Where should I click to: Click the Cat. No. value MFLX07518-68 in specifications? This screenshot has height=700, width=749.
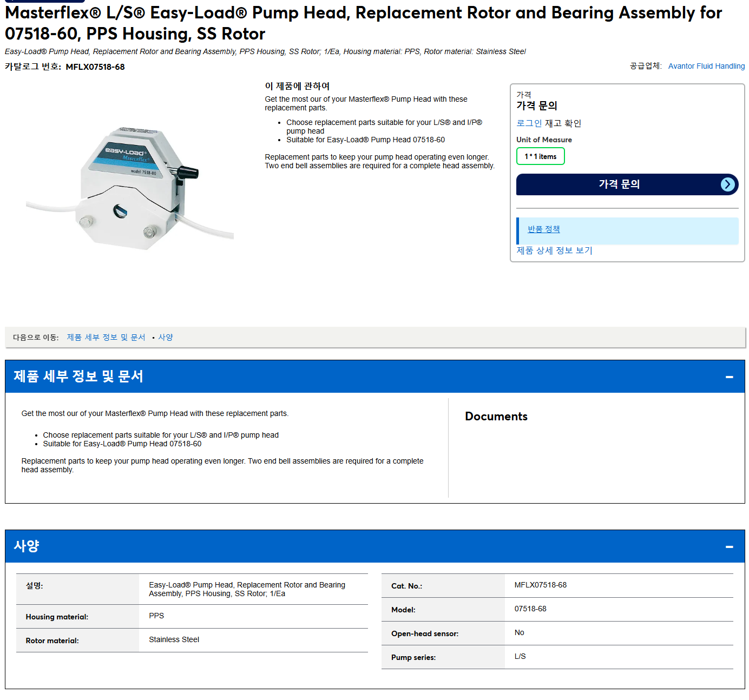pos(541,585)
